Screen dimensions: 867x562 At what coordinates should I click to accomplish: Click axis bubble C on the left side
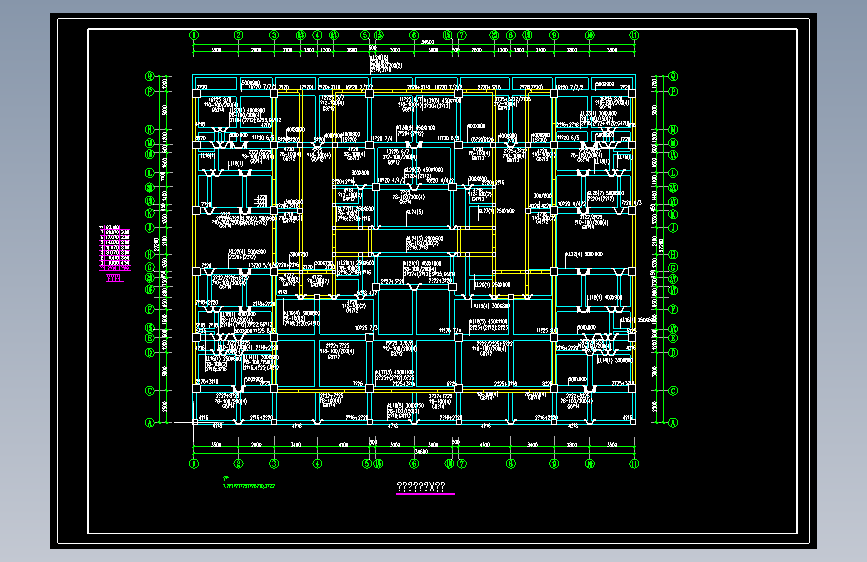point(149,391)
